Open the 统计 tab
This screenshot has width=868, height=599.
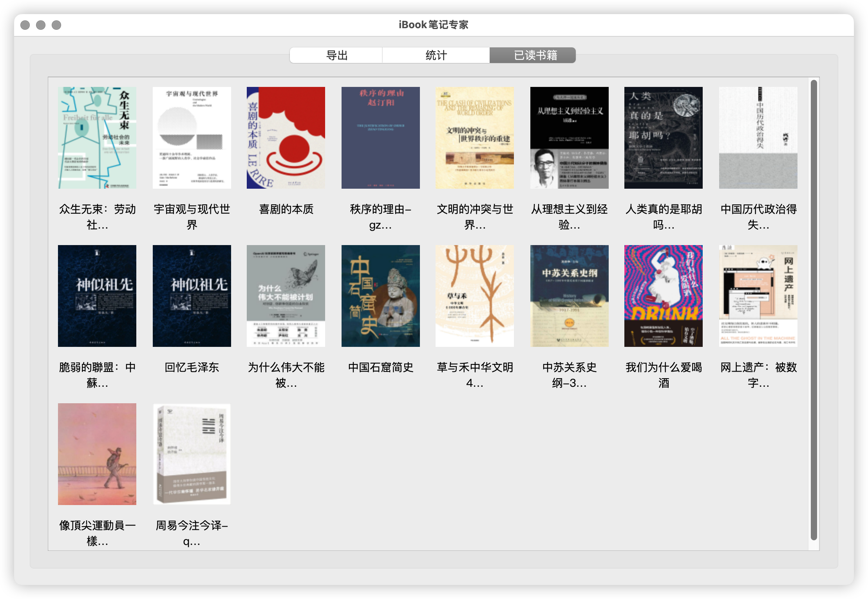(436, 55)
